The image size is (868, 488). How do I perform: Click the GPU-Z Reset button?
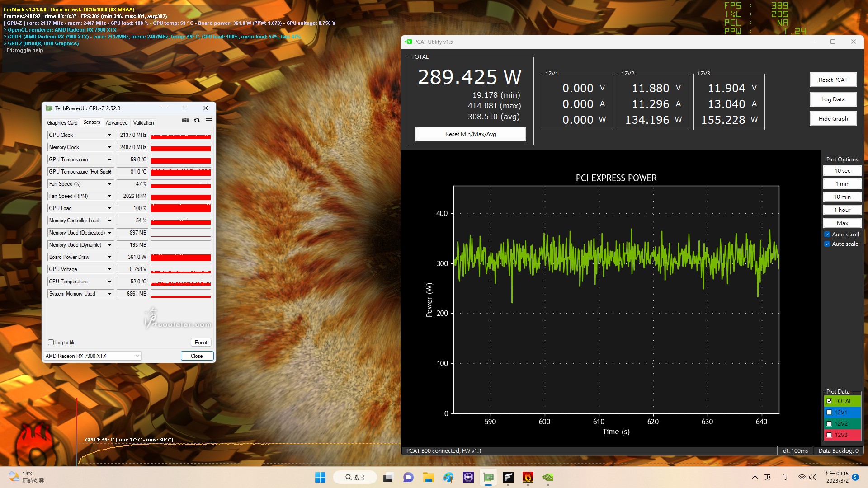point(201,343)
